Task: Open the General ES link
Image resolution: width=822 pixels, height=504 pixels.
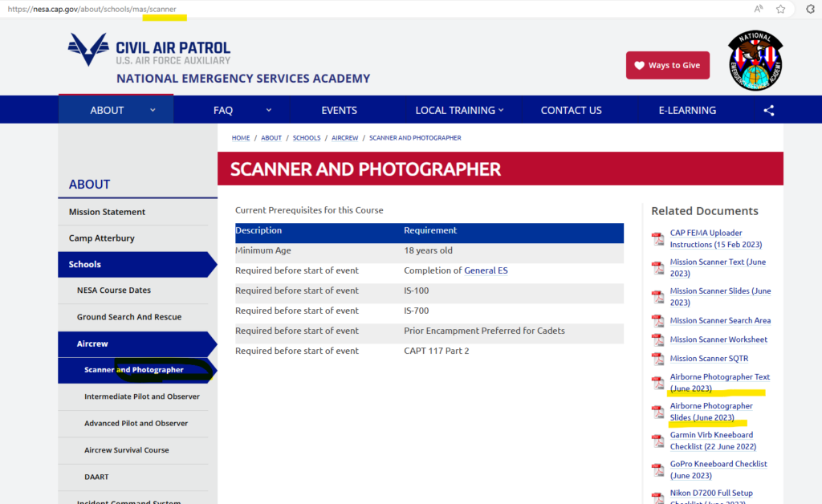Action: coord(486,271)
